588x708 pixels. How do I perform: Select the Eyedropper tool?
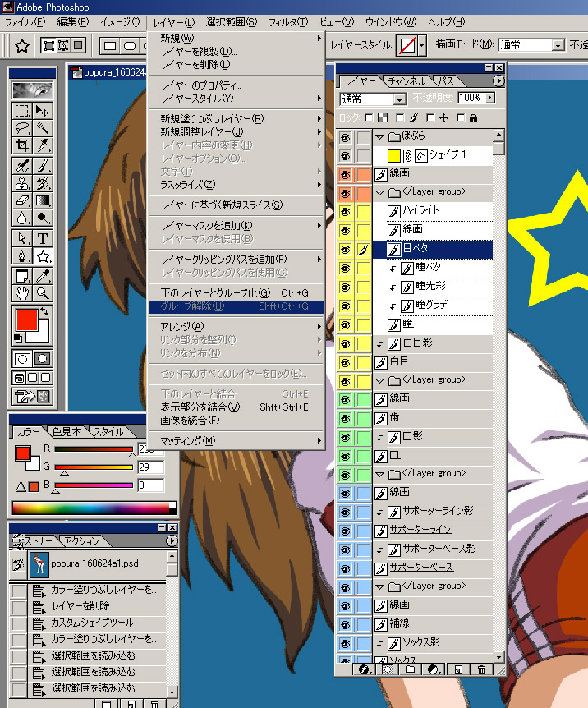pos(43,276)
